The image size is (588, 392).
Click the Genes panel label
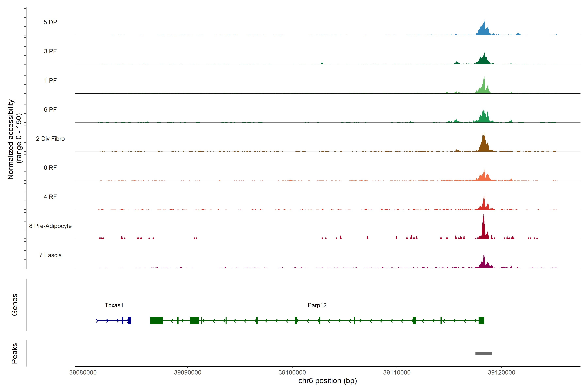15,304
